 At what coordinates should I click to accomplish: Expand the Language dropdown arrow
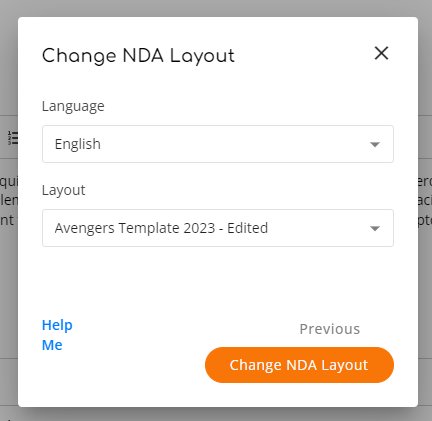[x=375, y=144]
